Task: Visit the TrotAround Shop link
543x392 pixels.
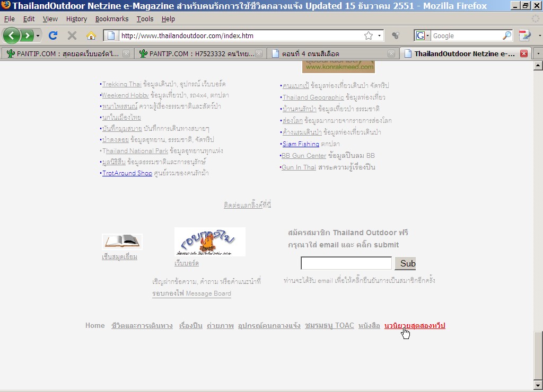Action: coord(127,173)
